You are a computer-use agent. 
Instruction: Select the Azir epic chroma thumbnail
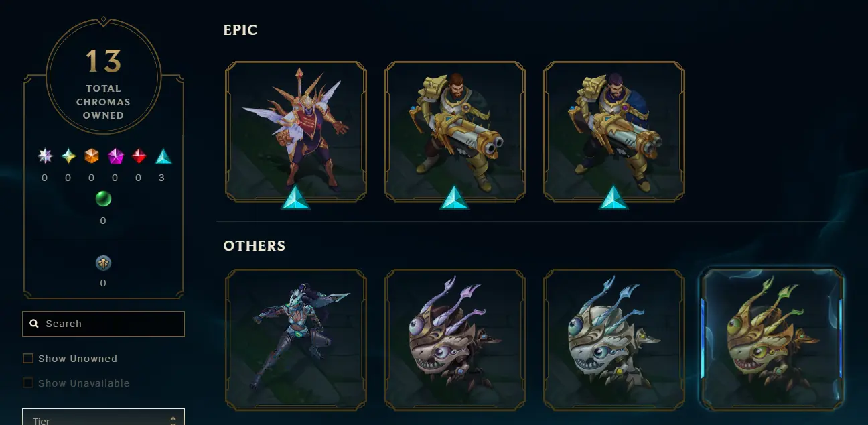pyautogui.click(x=296, y=131)
